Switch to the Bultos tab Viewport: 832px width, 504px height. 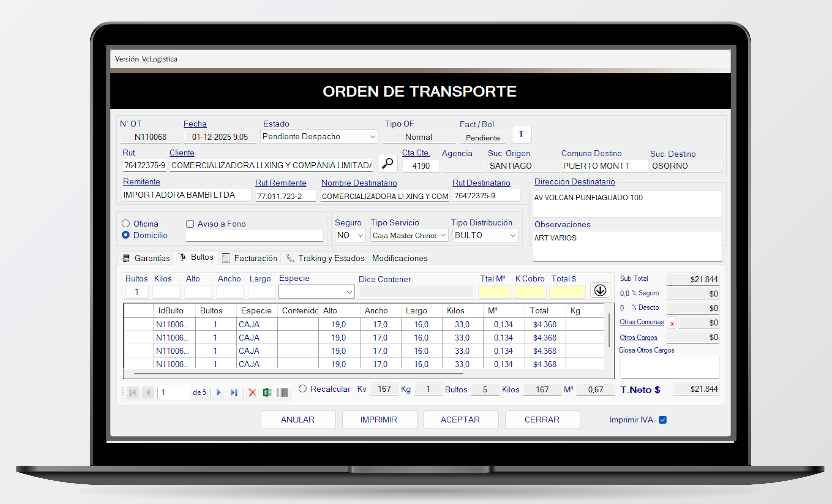pyautogui.click(x=196, y=257)
